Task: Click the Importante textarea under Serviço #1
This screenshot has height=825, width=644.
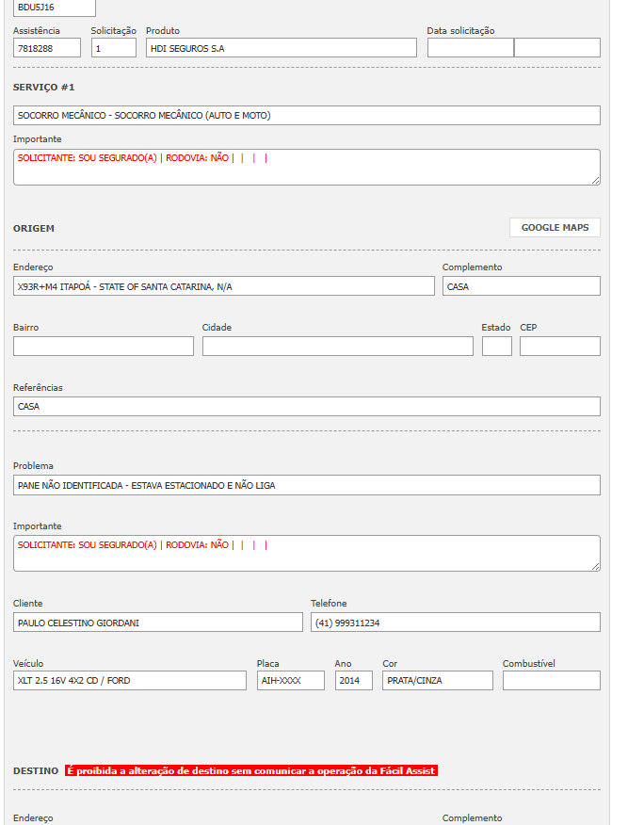Action: [306, 167]
